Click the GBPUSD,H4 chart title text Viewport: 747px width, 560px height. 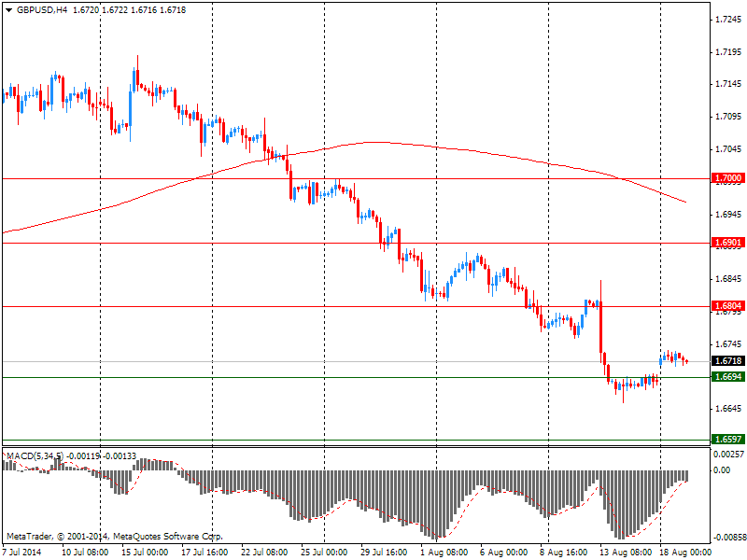(x=42, y=10)
